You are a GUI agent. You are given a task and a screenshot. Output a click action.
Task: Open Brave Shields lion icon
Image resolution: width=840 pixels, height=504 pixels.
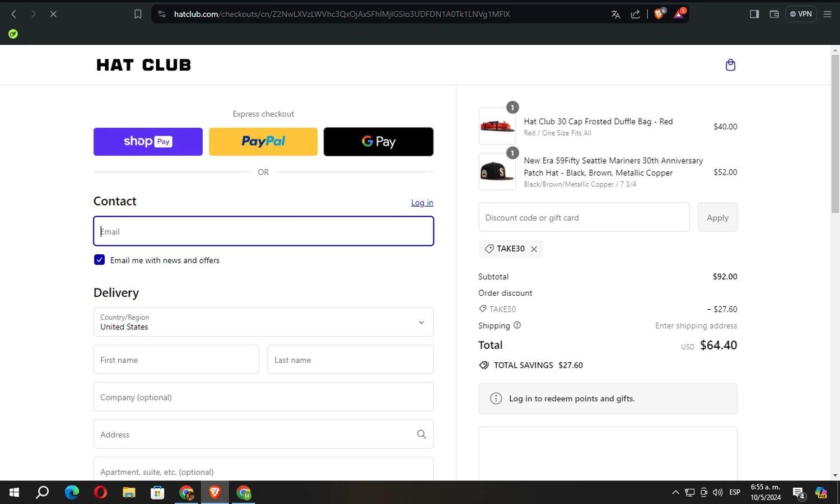pyautogui.click(x=659, y=14)
